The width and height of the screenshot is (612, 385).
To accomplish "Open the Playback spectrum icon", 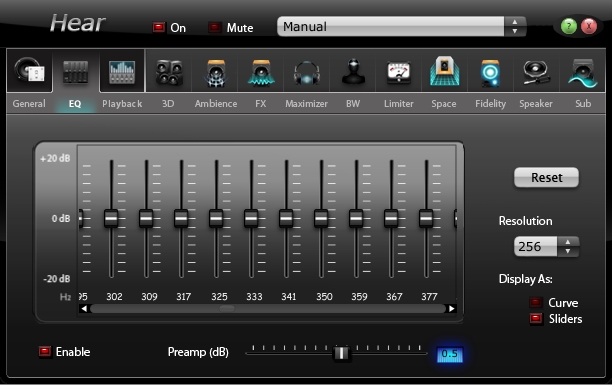I will point(122,72).
